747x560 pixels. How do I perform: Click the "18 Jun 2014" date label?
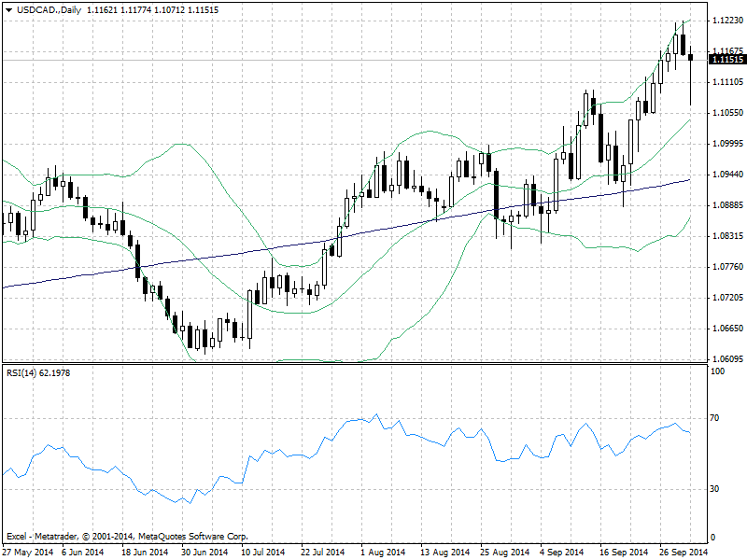pyautogui.click(x=145, y=552)
